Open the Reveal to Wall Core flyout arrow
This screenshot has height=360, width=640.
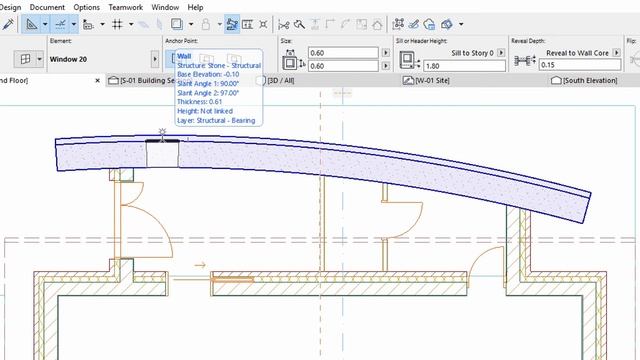tap(617, 53)
